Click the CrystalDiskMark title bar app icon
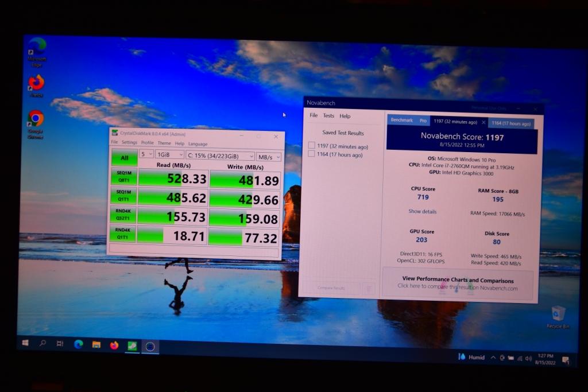Screen dimensions: 588x392 tap(115, 133)
